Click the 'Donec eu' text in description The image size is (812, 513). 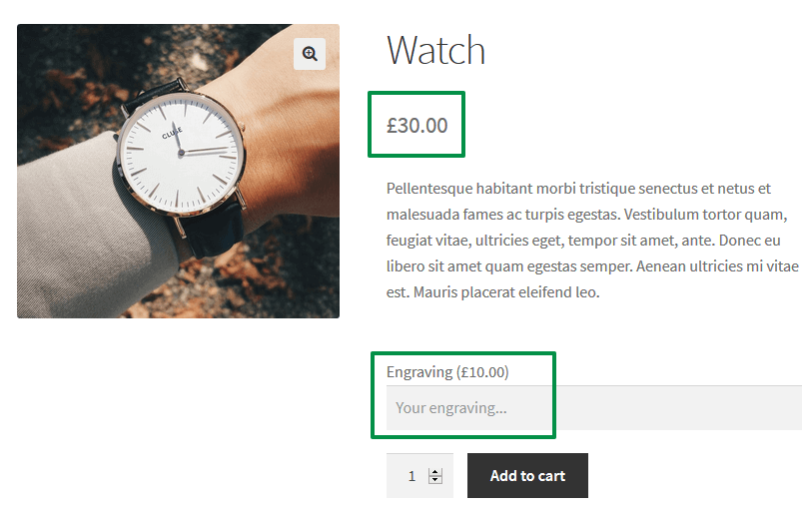750,241
